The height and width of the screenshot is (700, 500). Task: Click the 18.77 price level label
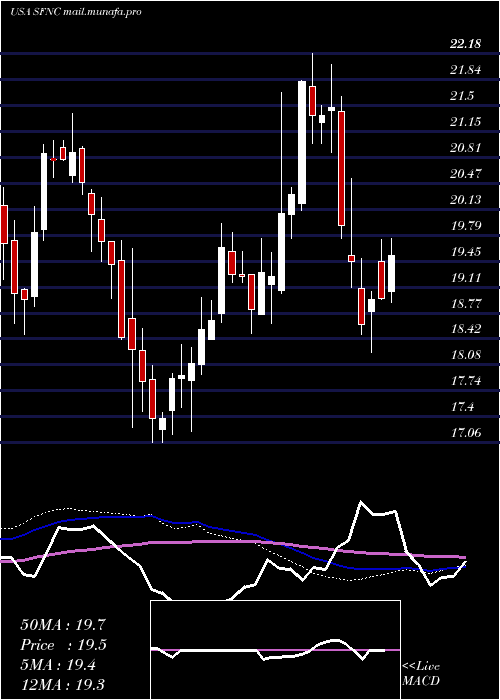[x=466, y=304]
